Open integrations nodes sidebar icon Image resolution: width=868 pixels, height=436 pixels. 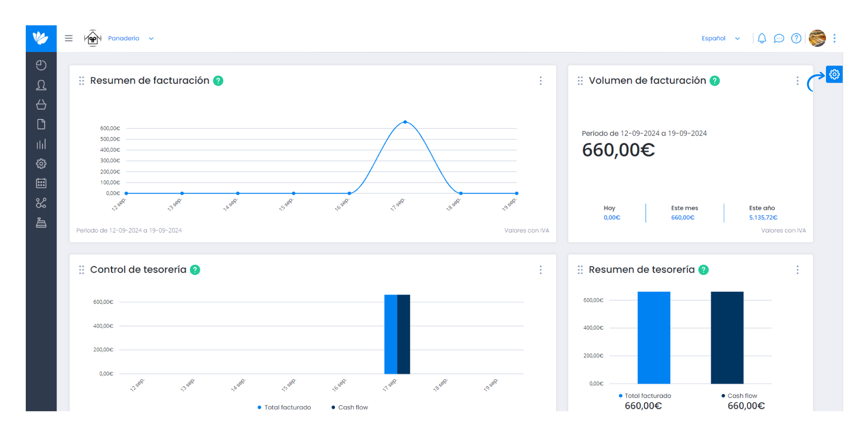coord(41,203)
